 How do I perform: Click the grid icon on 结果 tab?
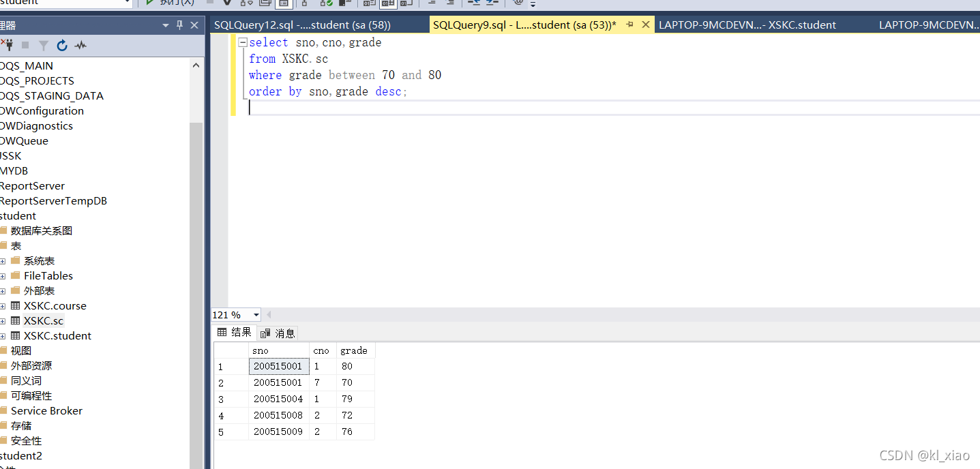(222, 332)
